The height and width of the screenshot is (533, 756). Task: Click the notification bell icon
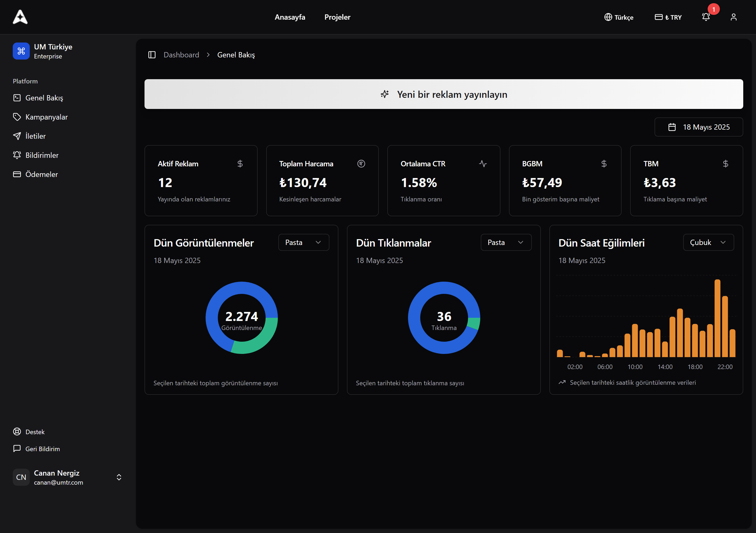pos(706,17)
